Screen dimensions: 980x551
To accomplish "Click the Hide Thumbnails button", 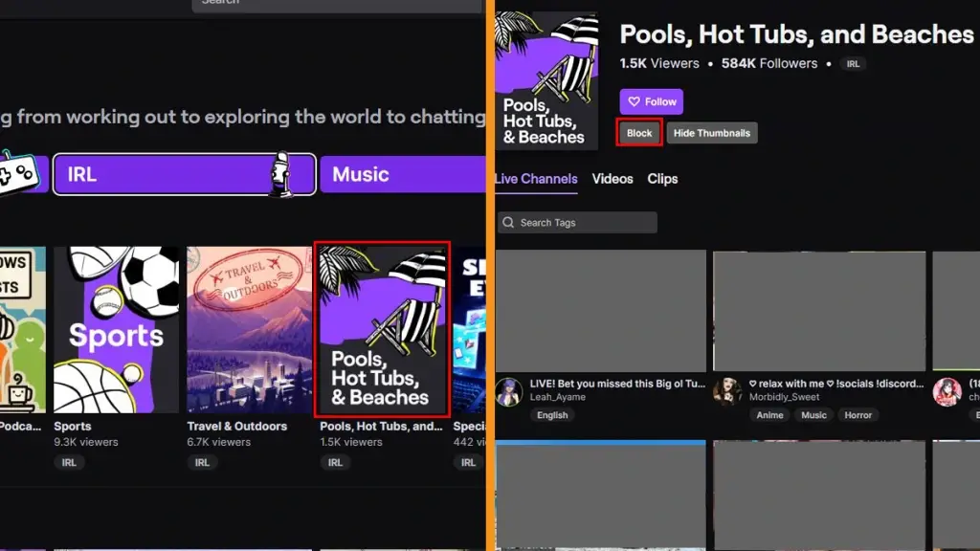I will pos(712,133).
